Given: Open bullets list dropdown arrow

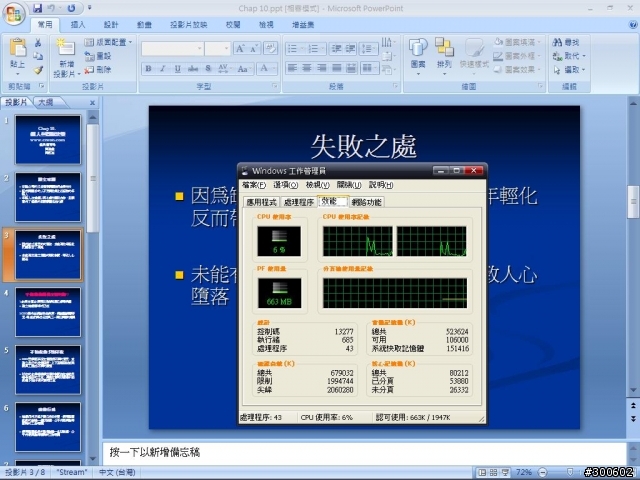Looking at the screenshot, I should (x=302, y=49).
